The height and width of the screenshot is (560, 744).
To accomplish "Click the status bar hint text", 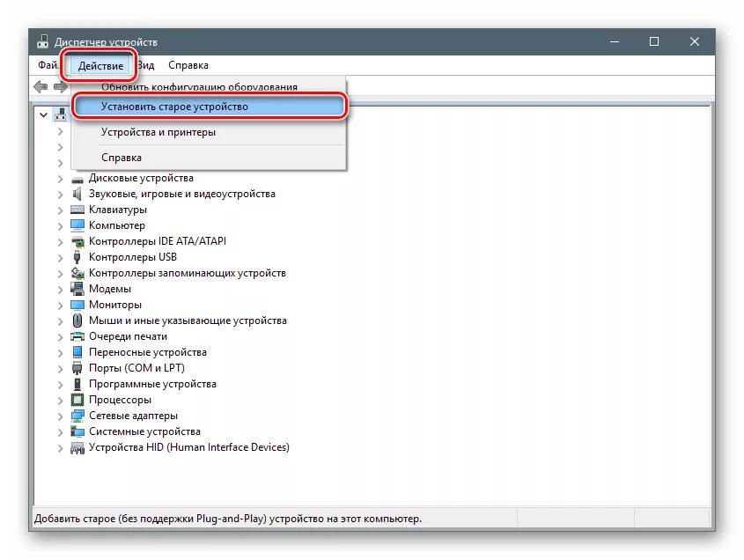I will tap(228, 519).
